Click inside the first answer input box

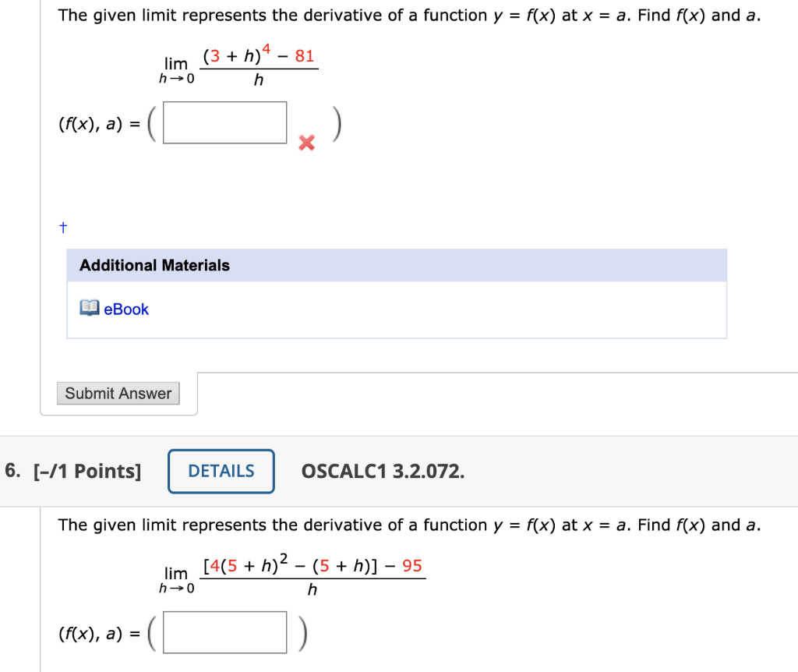pyautogui.click(x=224, y=122)
